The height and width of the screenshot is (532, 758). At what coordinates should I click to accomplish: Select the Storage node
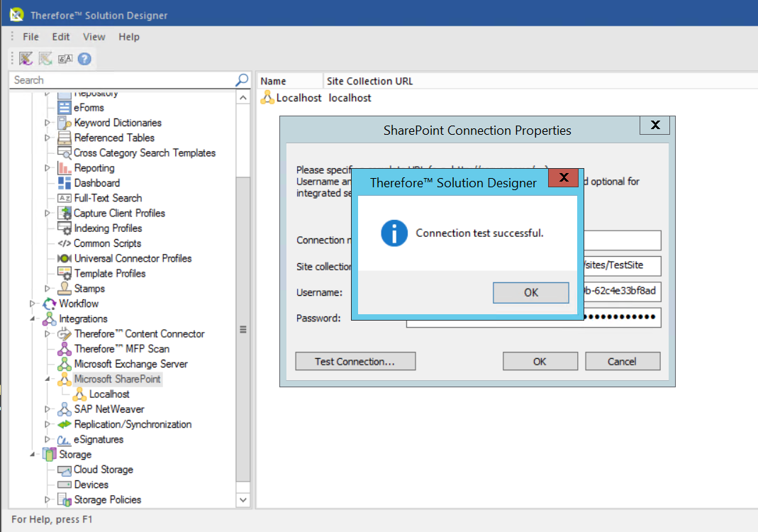pyautogui.click(x=75, y=455)
